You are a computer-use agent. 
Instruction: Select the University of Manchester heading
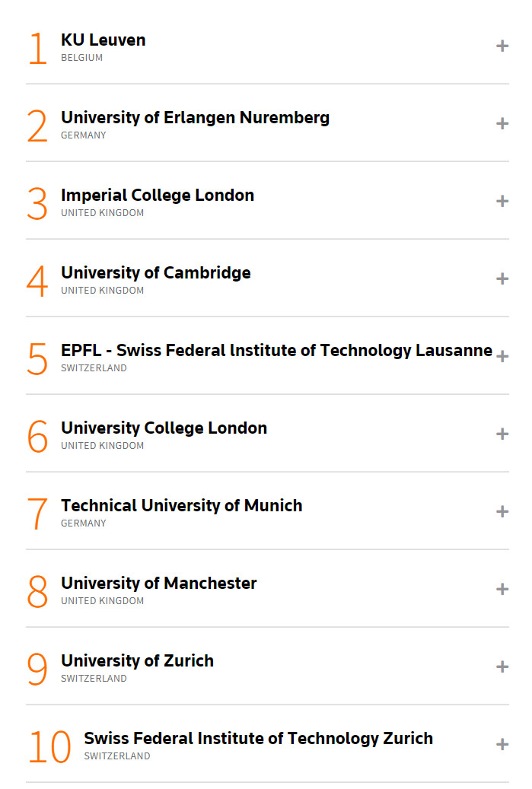click(x=159, y=584)
